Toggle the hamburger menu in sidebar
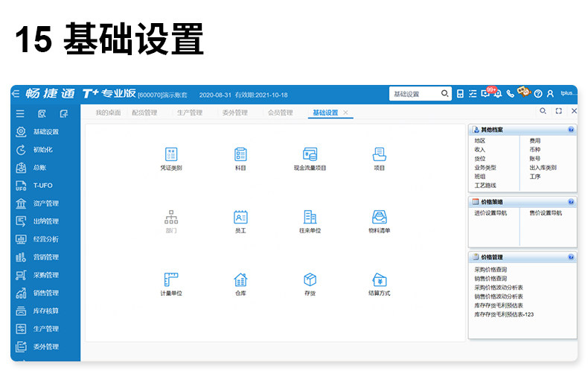This screenshot has width=588, height=383. [x=20, y=114]
